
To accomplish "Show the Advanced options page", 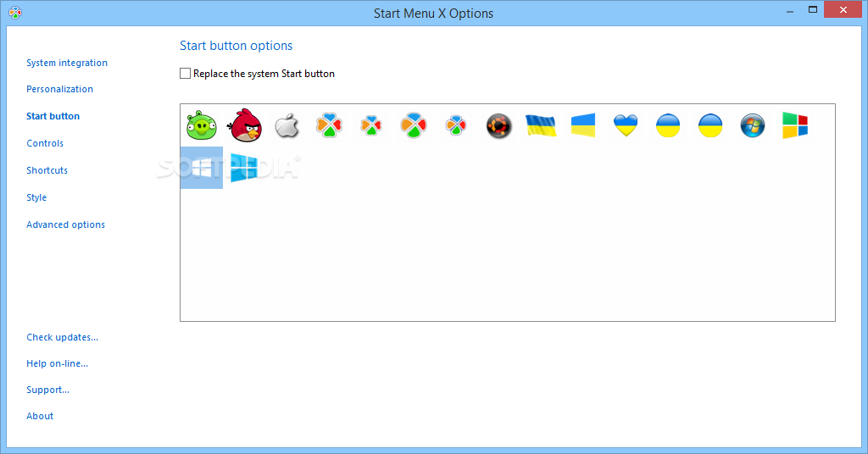I will (x=66, y=224).
